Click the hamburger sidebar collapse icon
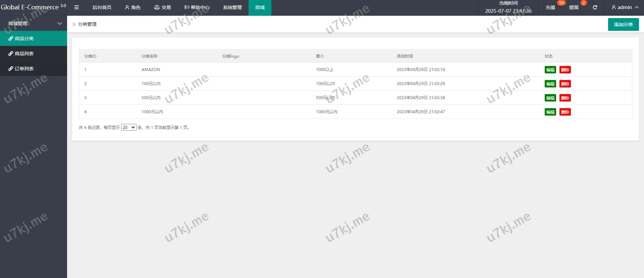Screen dimensions: 644x278 click(x=76, y=7)
